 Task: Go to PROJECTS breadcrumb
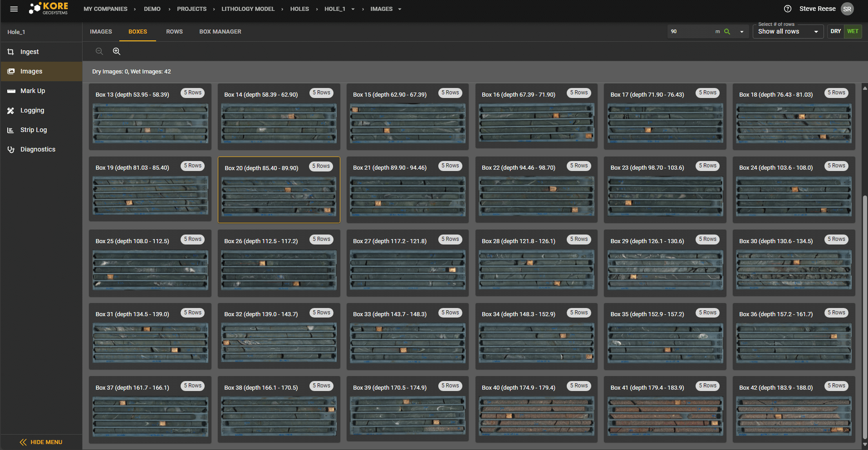point(191,9)
